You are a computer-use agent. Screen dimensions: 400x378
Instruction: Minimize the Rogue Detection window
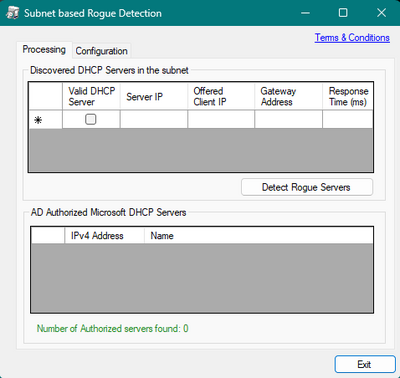click(305, 13)
